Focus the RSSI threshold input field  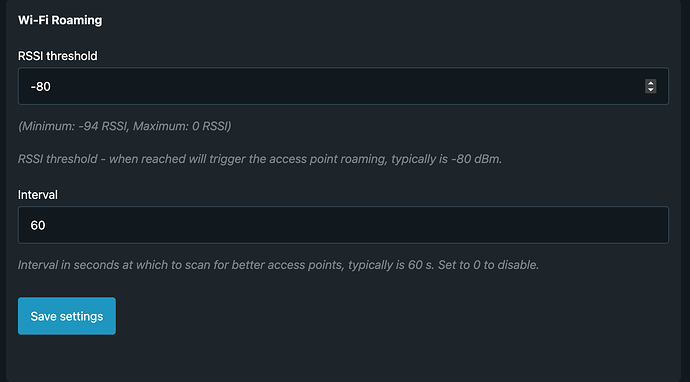pos(343,86)
